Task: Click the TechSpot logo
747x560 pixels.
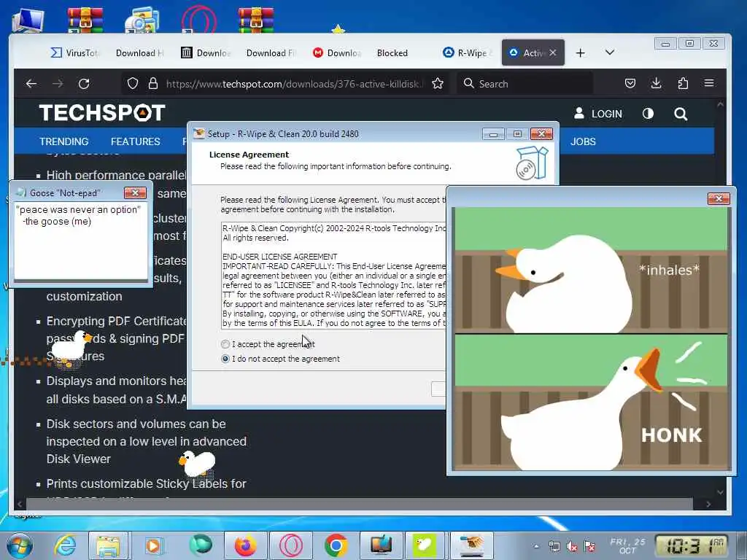Action: [x=102, y=113]
